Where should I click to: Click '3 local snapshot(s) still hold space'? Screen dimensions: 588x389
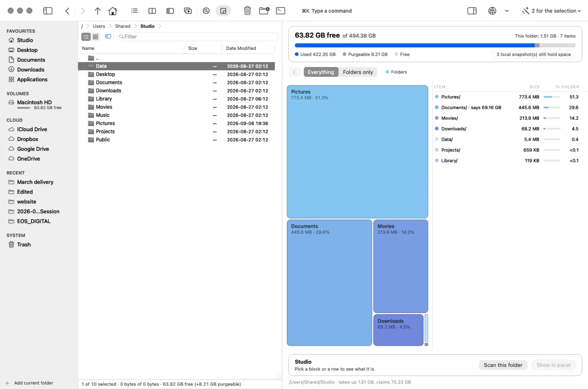point(534,54)
